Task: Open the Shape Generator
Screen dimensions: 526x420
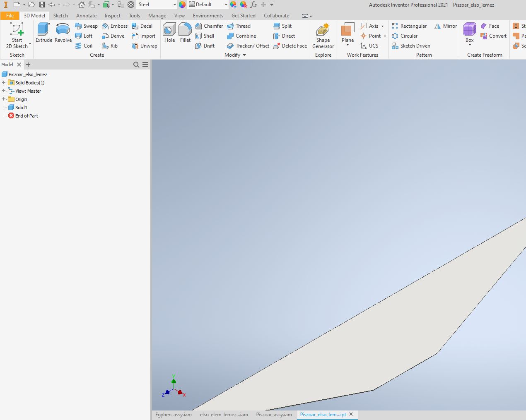Action: pyautogui.click(x=323, y=36)
